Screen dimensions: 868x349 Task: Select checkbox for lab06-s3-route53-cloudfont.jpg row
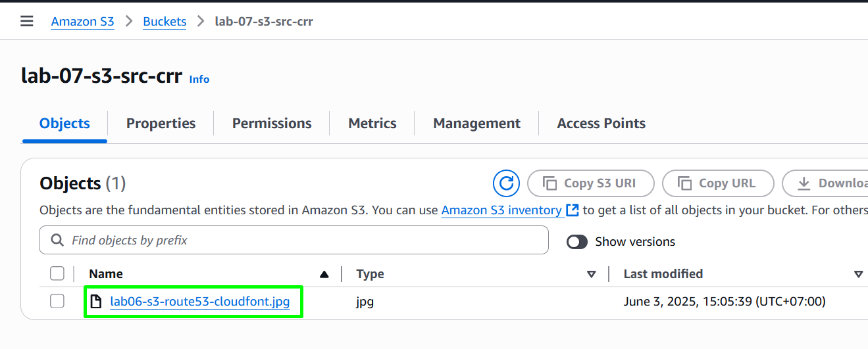[57, 301]
